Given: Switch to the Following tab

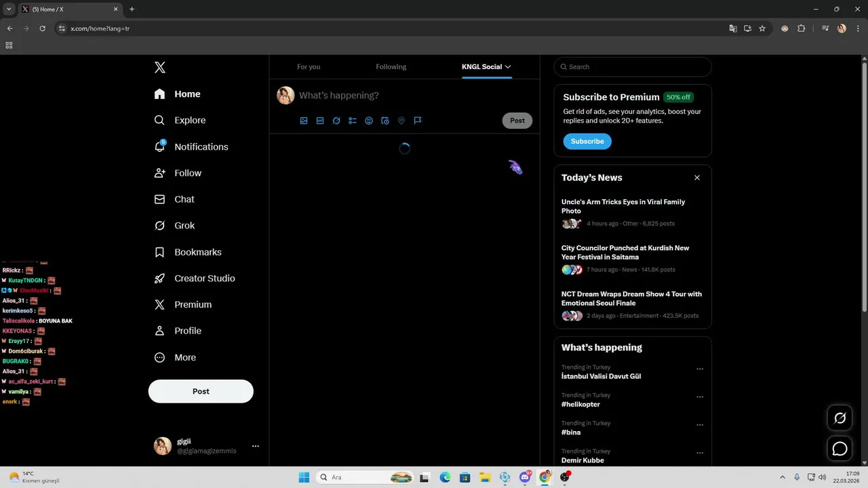Looking at the screenshot, I should 391,66.
